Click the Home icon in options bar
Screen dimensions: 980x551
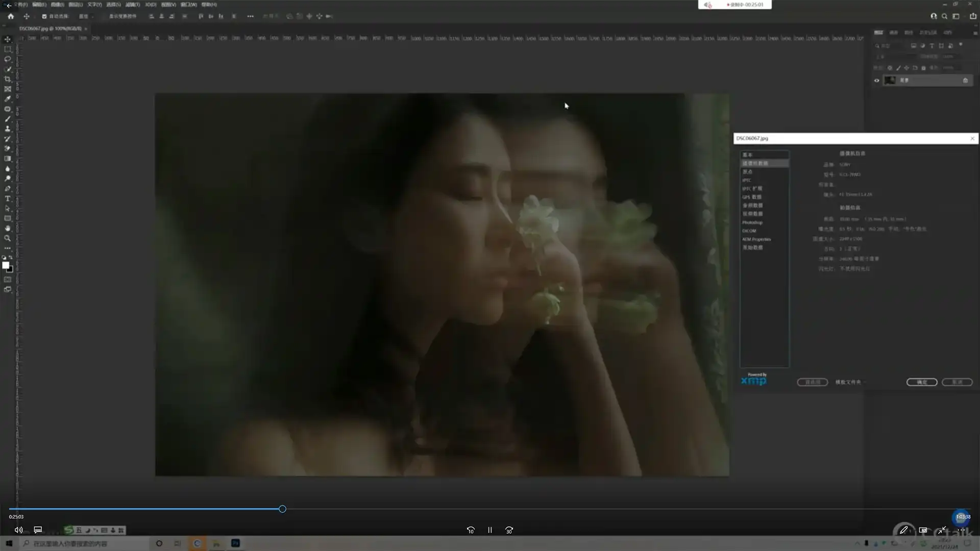click(11, 16)
